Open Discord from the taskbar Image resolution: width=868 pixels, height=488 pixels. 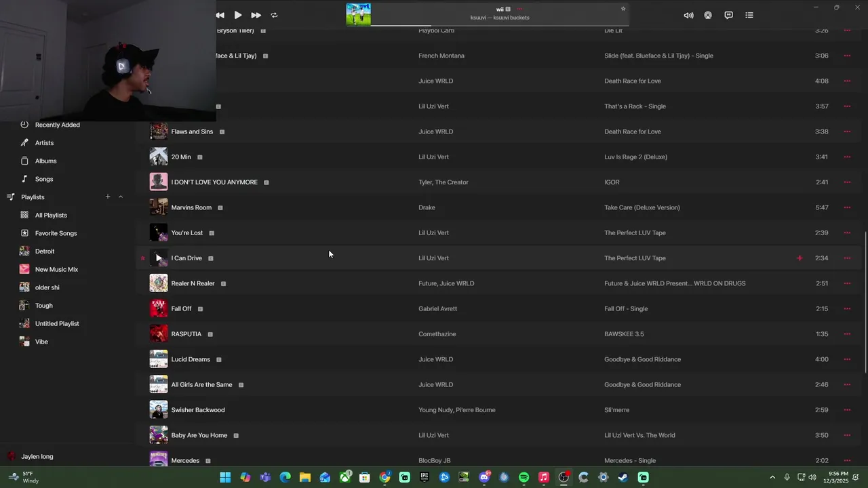484,477
